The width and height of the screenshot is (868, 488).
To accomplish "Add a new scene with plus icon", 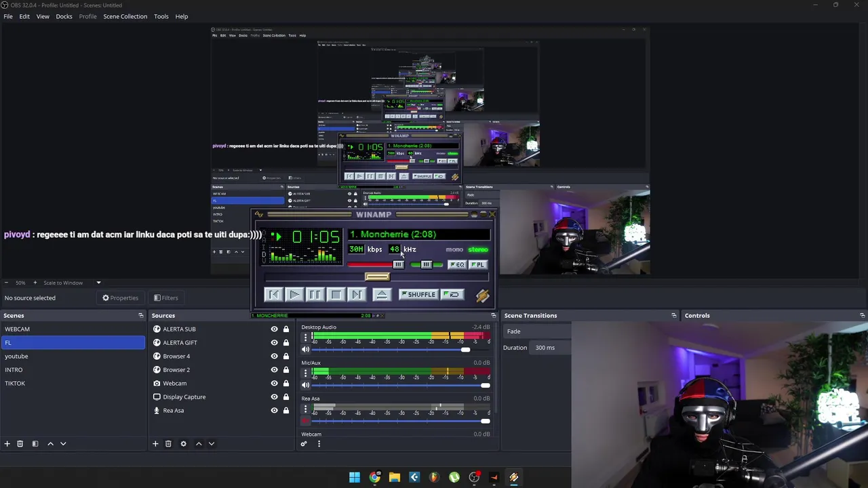I will (7, 444).
